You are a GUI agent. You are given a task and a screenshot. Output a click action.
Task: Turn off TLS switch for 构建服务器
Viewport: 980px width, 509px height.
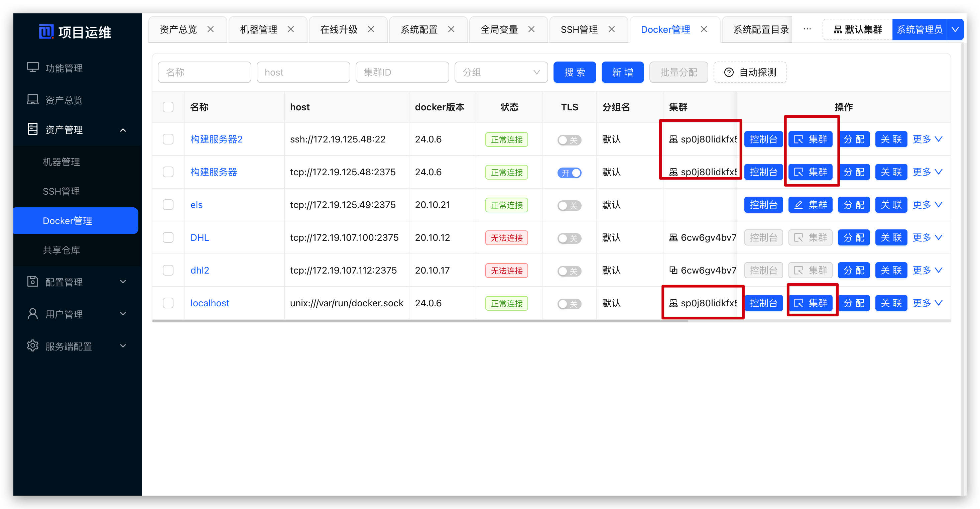point(569,173)
